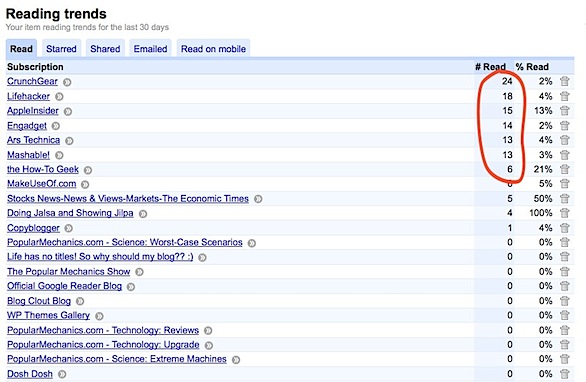
Task: Click the circular arrow icon next to Dosh Dosh
Action: (x=62, y=374)
